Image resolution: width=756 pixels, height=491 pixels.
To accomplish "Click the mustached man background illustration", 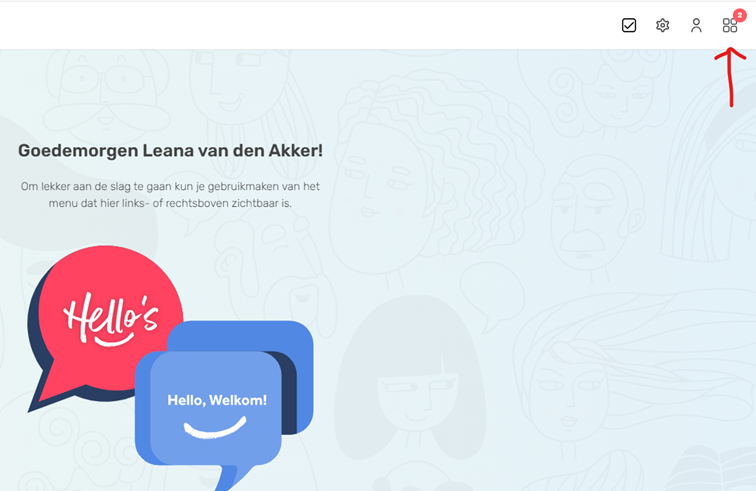I will (x=595, y=212).
